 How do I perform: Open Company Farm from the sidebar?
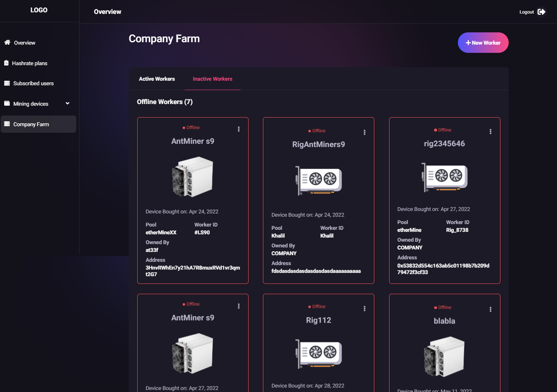[32, 124]
